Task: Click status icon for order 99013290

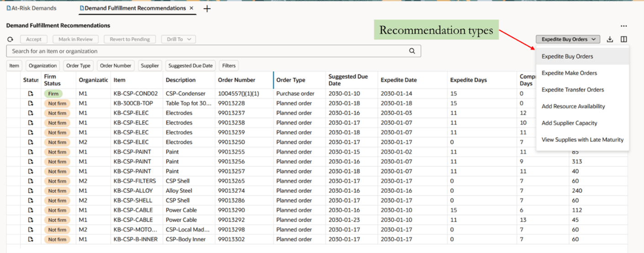Action: point(31,210)
